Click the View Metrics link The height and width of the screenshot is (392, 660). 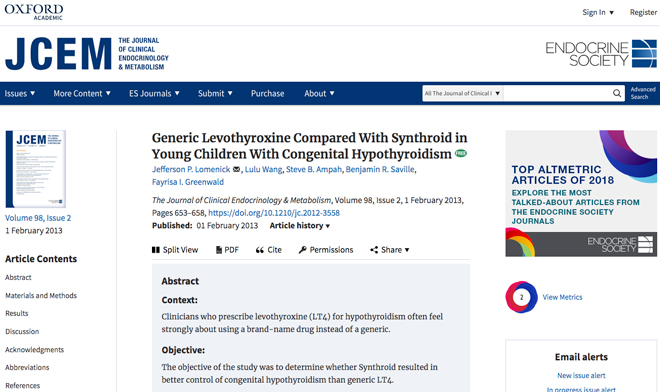pyautogui.click(x=562, y=297)
